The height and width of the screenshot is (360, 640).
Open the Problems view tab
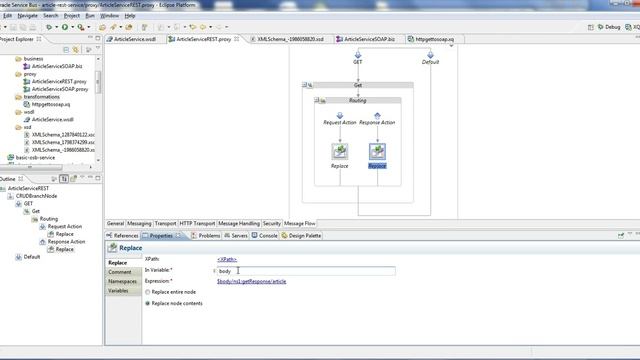[x=206, y=236]
